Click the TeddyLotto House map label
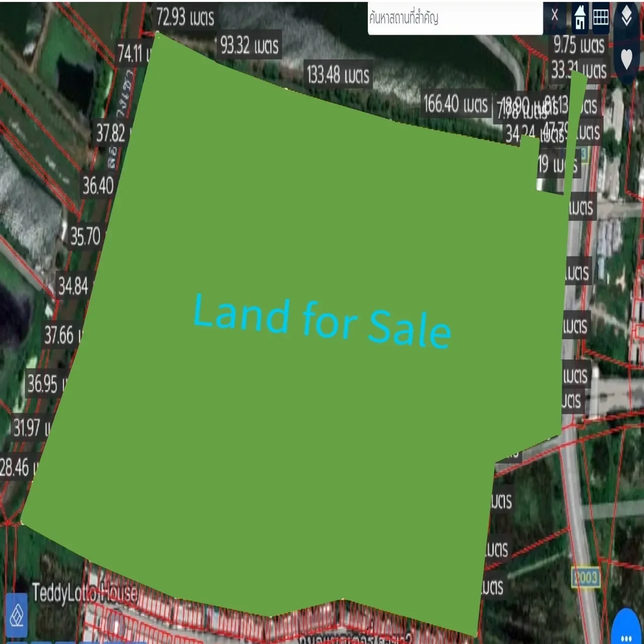 pyautogui.click(x=85, y=593)
